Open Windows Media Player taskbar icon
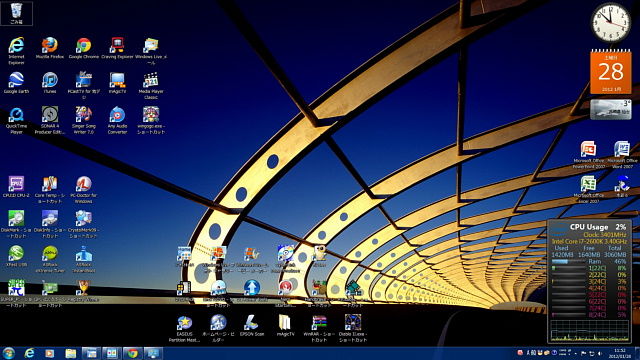Image resolution: width=640 pixels, height=360 pixels. [49, 353]
